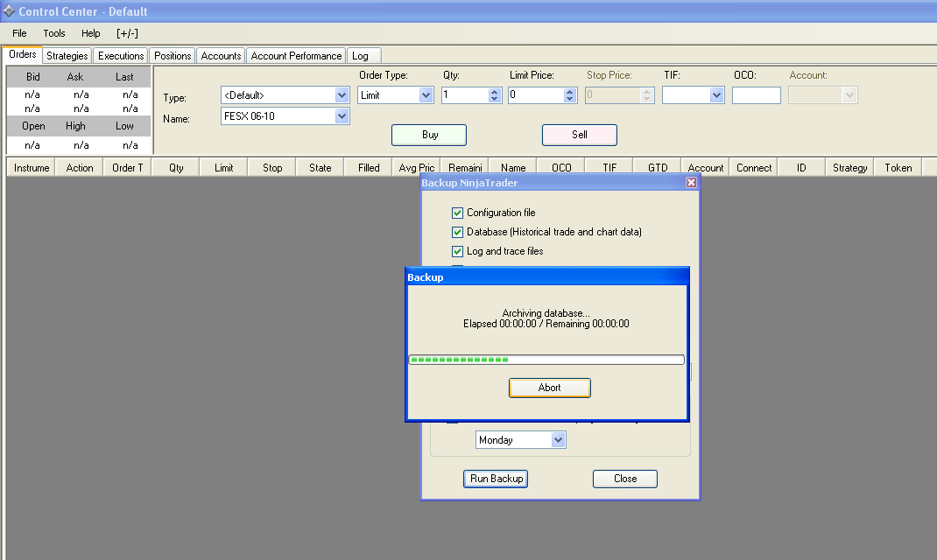The image size is (937, 560).
Task: Uncheck Database historical trade data checkbox
Action: click(457, 232)
